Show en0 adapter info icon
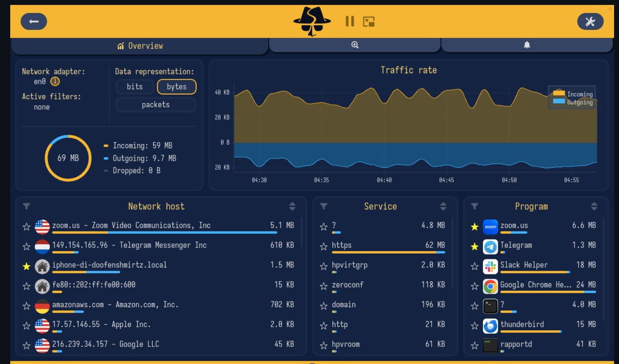 [55, 81]
